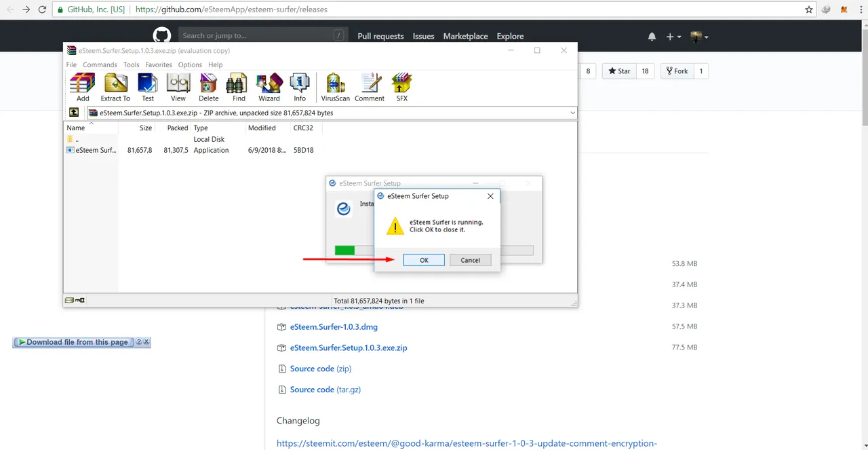Viewport: 868px width, 450px height.
Task: Click the Delete toolbar icon
Action: pos(209,87)
